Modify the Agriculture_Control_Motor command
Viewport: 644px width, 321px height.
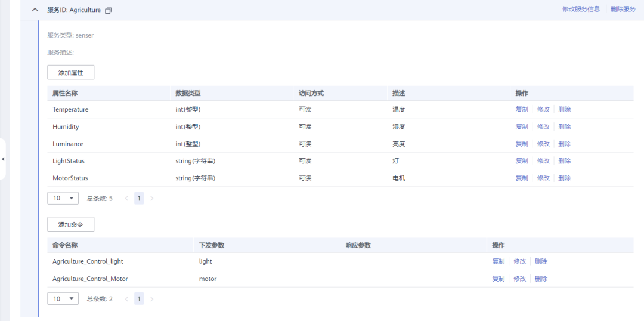point(520,279)
